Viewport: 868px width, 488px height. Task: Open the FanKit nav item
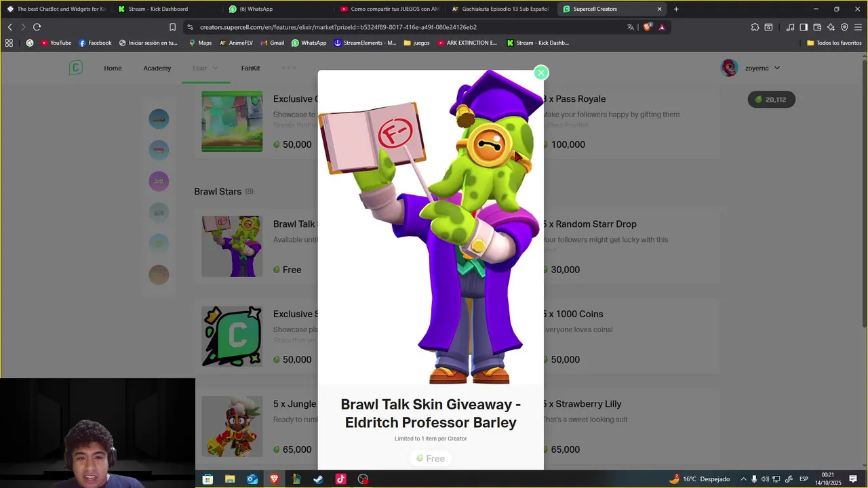pos(250,68)
